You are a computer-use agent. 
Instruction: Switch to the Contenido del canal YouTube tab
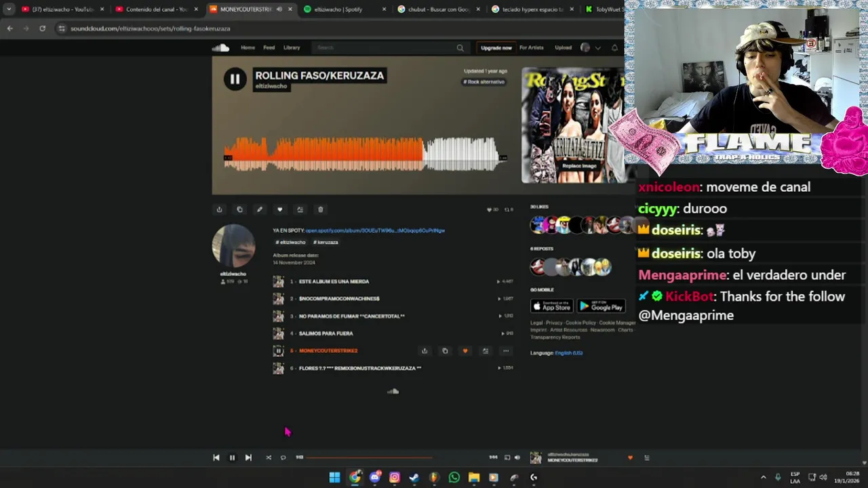[x=156, y=9]
